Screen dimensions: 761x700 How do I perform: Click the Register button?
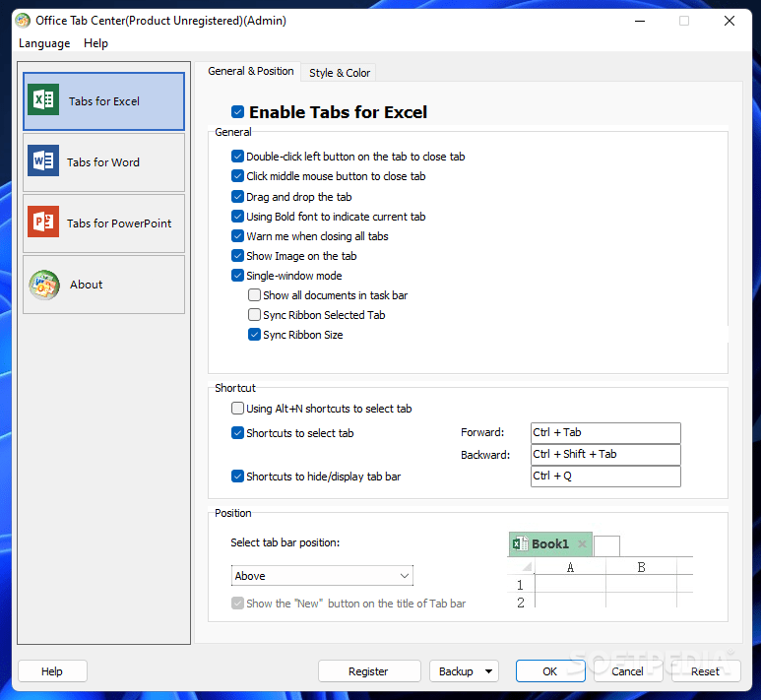[x=369, y=671]
